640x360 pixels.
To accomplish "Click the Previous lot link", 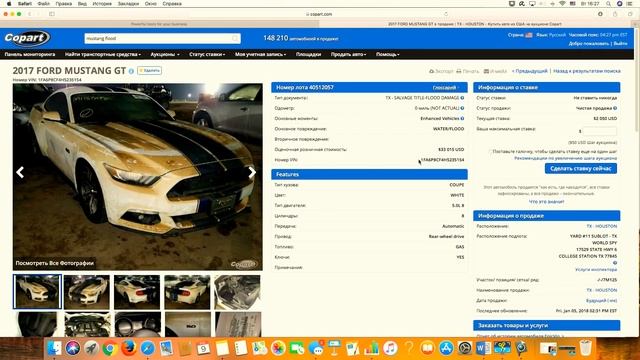I will click(529, 71).
